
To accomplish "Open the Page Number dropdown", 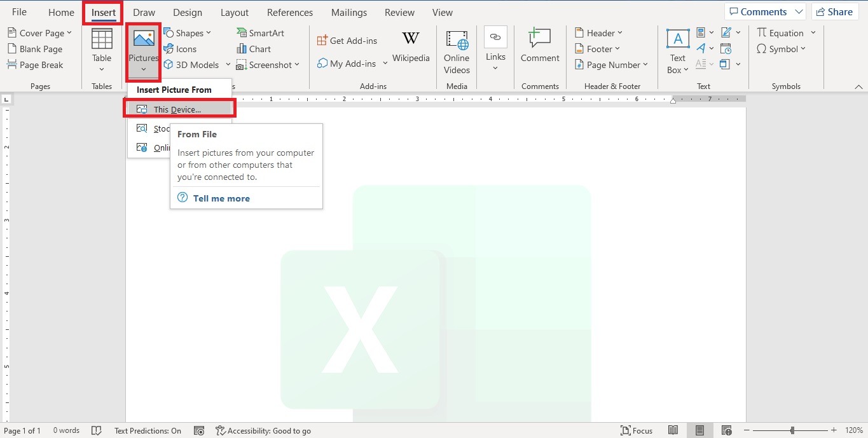I will point(611,65).
